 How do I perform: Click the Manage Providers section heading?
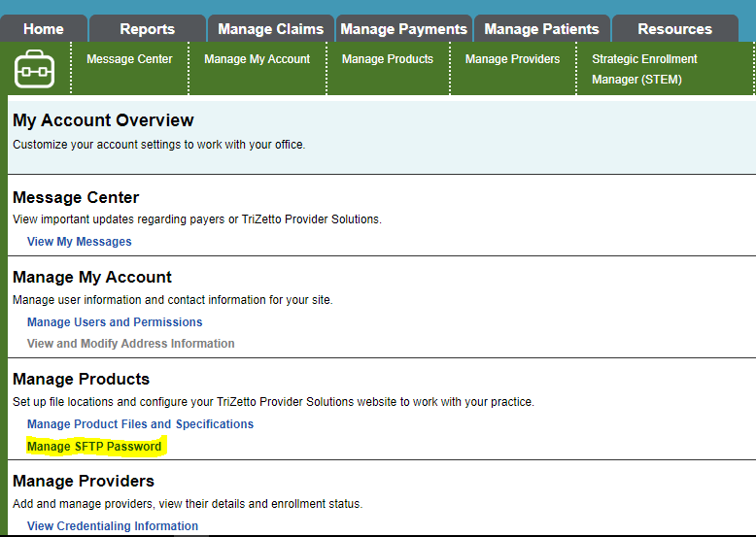tap(84, 481)
